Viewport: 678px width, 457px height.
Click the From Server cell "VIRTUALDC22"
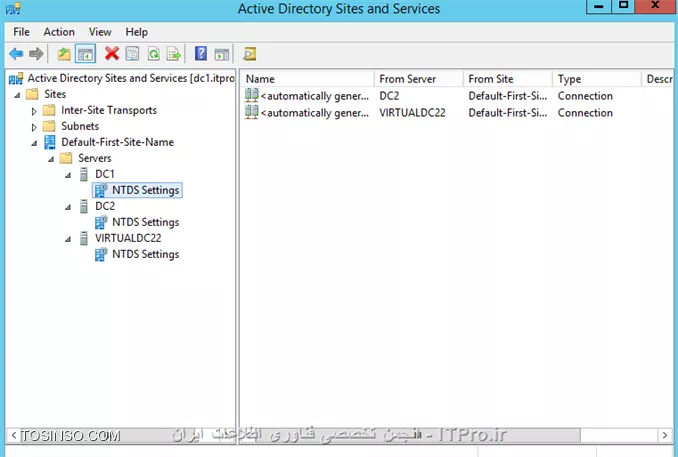pos(412,112)
